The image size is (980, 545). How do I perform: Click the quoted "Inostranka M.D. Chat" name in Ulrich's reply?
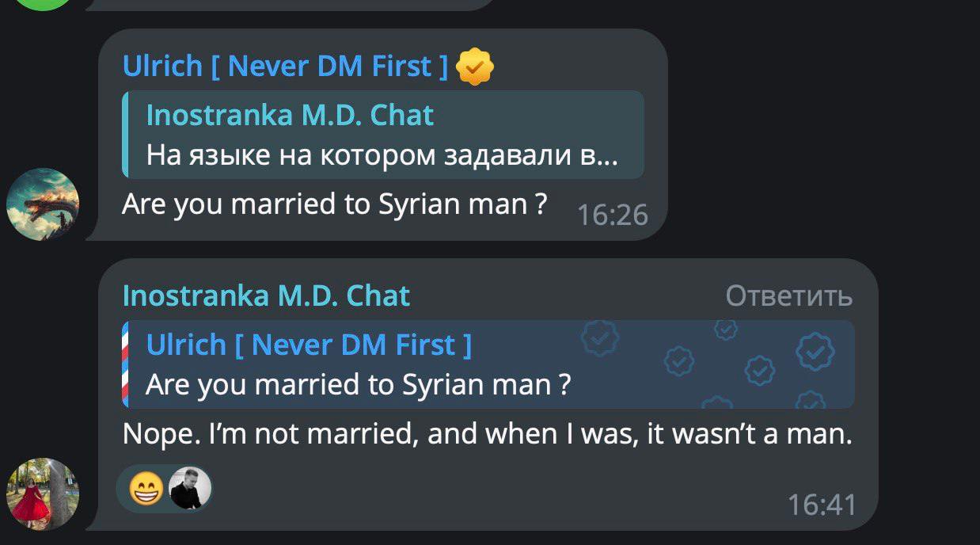[290, 116]
